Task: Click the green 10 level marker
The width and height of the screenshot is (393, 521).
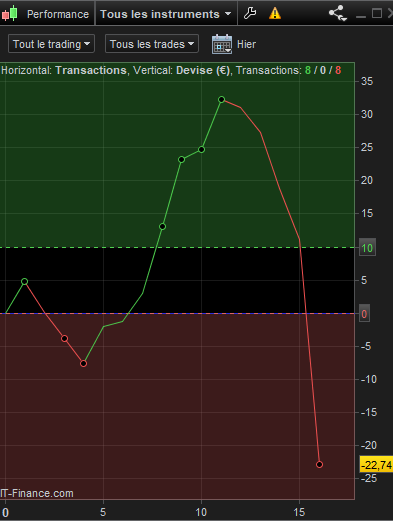Action: point(367,248)
